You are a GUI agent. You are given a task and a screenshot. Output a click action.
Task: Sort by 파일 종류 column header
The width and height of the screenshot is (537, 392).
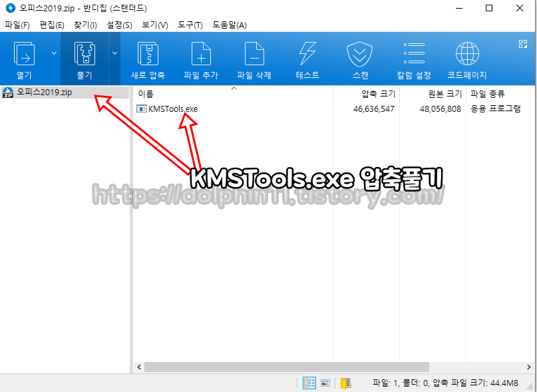coord(501,94)
